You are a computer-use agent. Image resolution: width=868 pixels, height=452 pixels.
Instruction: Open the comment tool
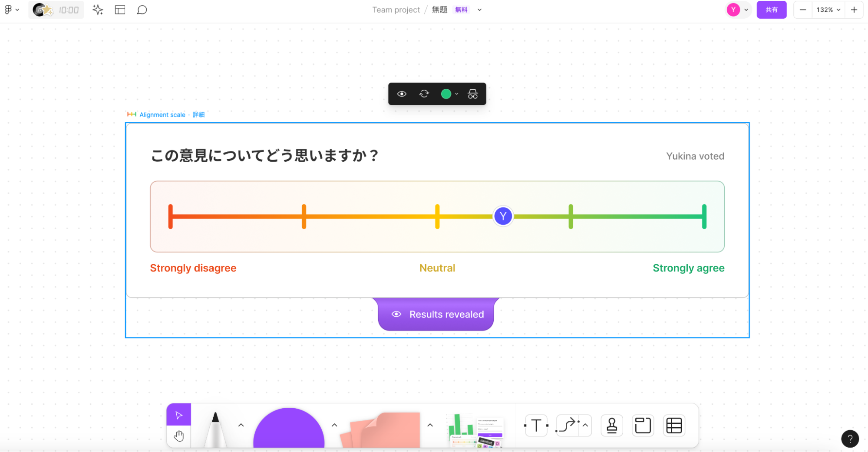coord(142,10)
